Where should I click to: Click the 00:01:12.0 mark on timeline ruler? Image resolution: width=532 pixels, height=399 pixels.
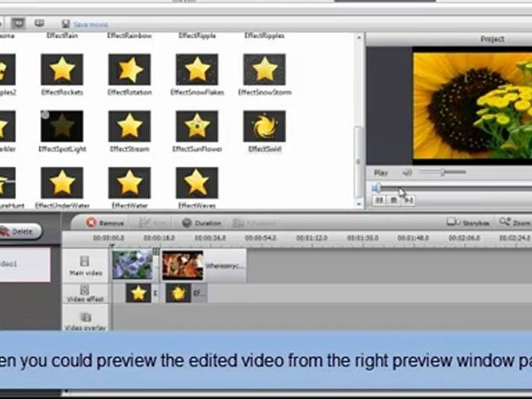311,238
